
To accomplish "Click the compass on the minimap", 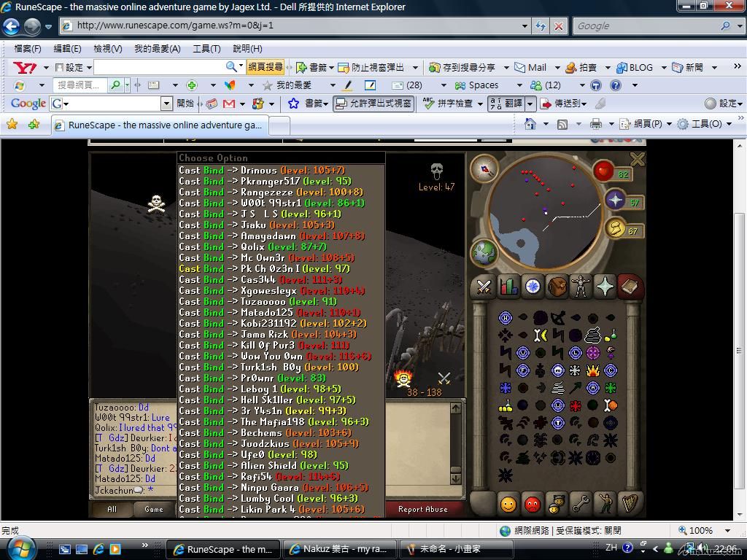I will point(484,169).
